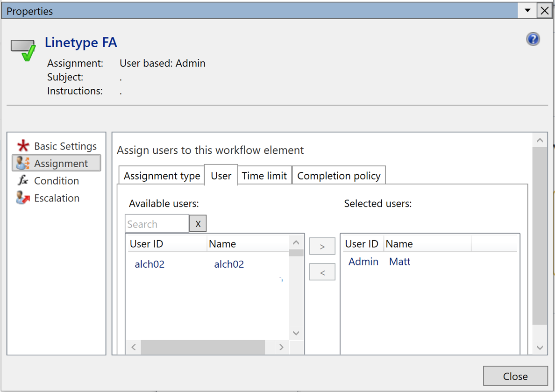This screenshot has width=555, height=392.
Task: Open the Escalation section
Action: click(57, 198)
